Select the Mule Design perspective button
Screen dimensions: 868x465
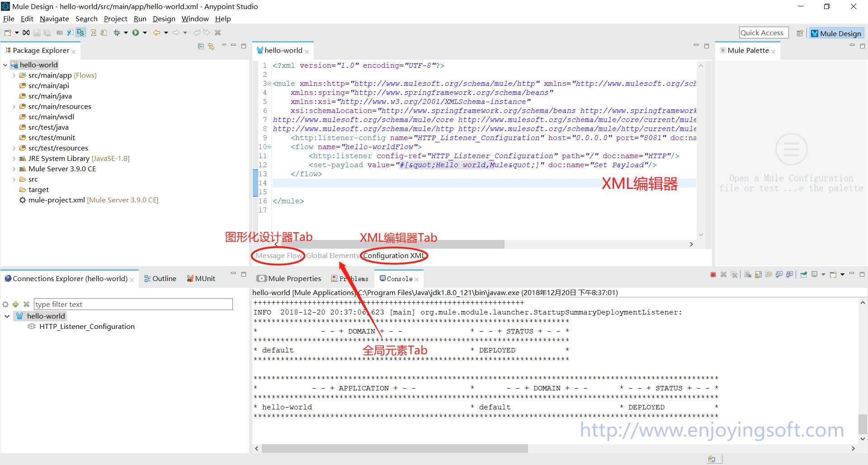[x=836, y=33]
